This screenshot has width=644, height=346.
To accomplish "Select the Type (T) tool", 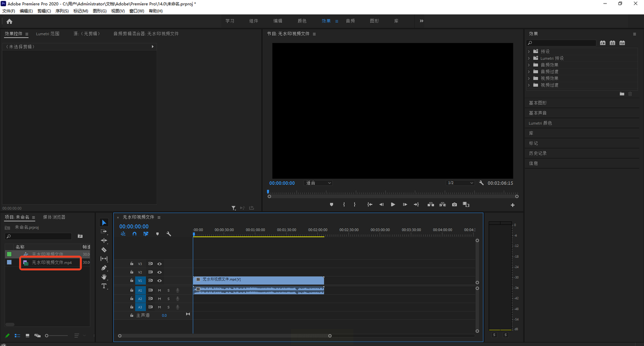I will (x=104, y=286).
